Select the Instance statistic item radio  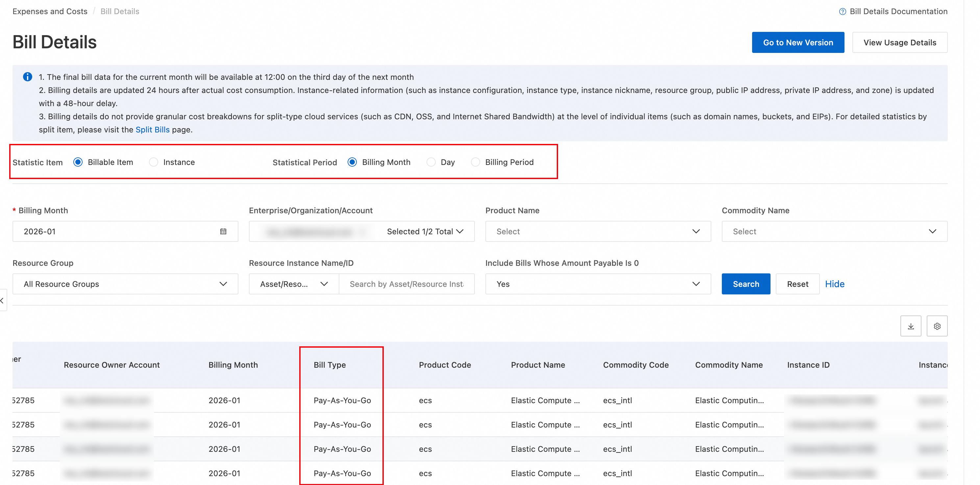tap(153, 162)
